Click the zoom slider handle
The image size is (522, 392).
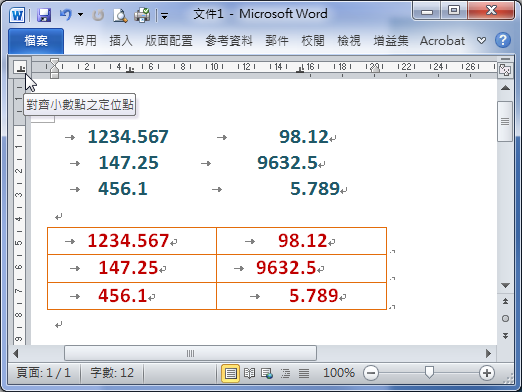click(429, 373)
